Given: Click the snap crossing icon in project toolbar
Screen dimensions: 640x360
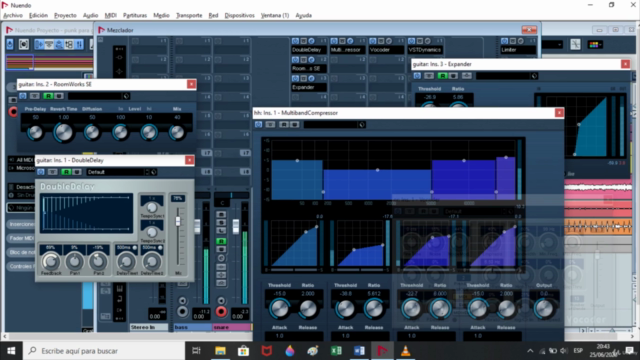Looking at the screenshot, I should (576, 44).
